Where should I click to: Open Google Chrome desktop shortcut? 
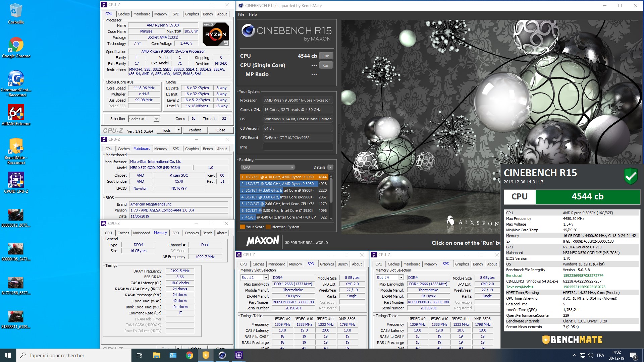[16, 48]
